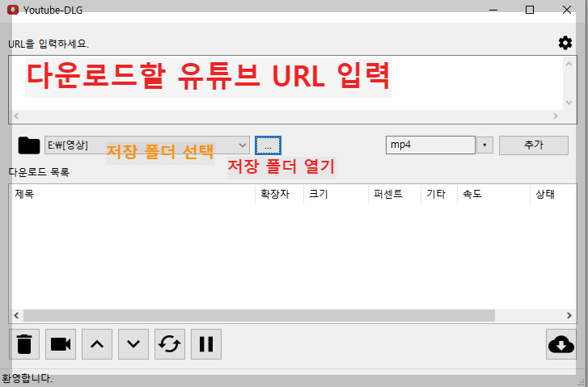Viewport: 588px width, 387px height.
Task: Click the 크기 column header
Action: click(336, 194)
